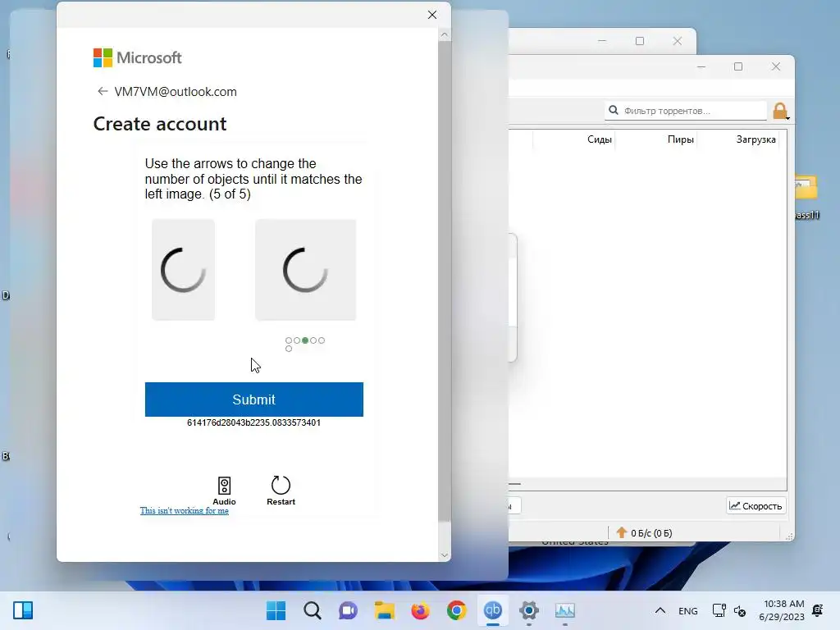This screenshot has height=630, width=840.
Task: Maximize the qBittorrent window
Action: (x=738, y=66)
